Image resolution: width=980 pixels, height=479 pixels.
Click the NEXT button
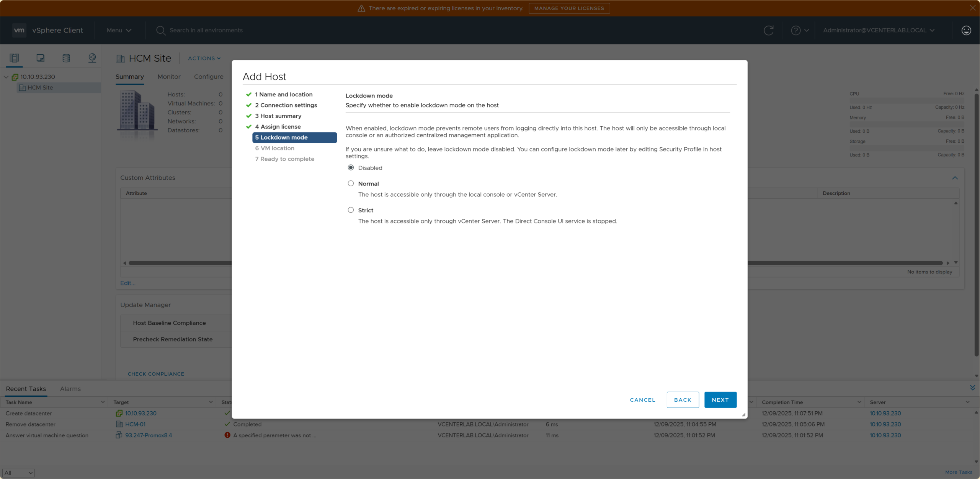click(720, 400)
